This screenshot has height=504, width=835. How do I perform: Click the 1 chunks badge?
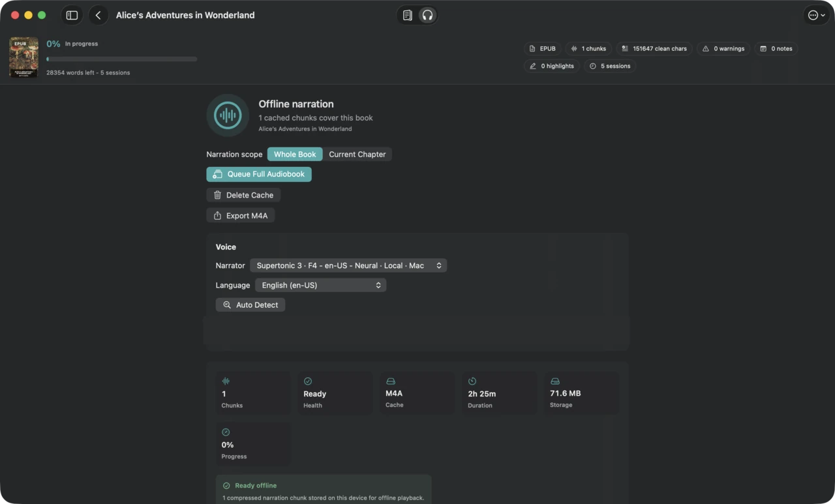588,48
